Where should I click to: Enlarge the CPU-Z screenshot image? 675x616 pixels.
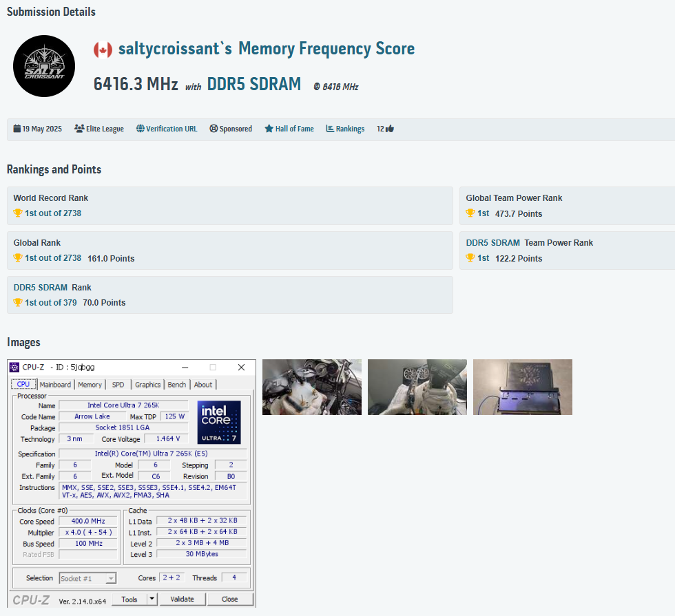pyautogui.click(x=132, y=483)
